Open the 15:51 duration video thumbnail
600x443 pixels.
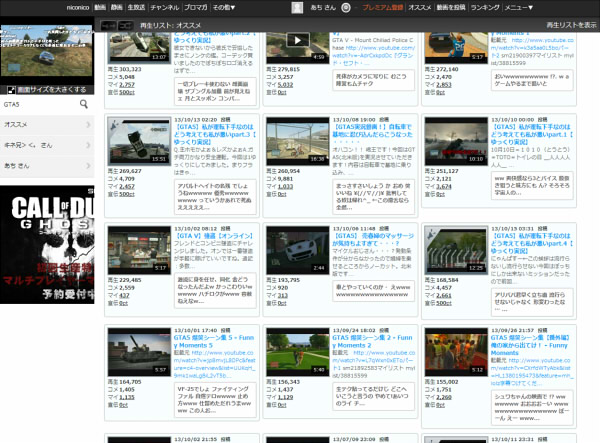point(139,142)
